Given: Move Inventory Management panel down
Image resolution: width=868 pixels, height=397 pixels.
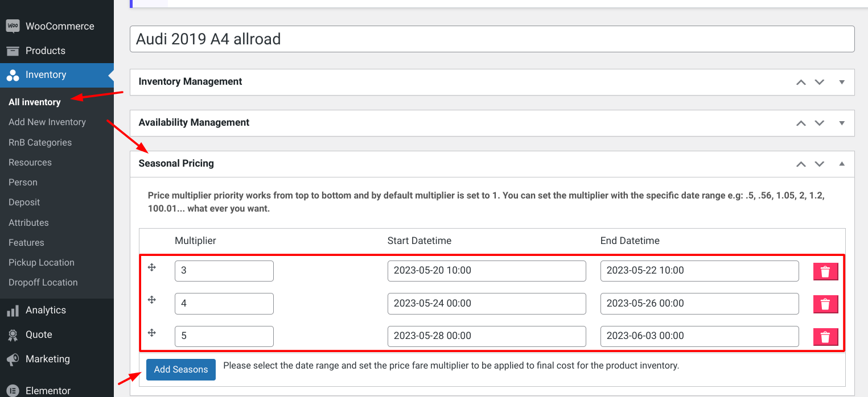Looking at the screenshot, I should [820, 82].
